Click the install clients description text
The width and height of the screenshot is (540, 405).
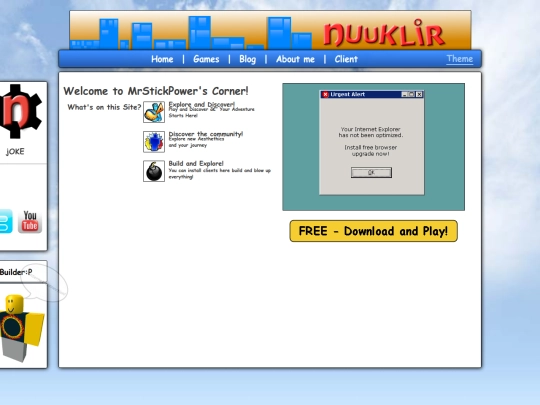click(219, 174)
